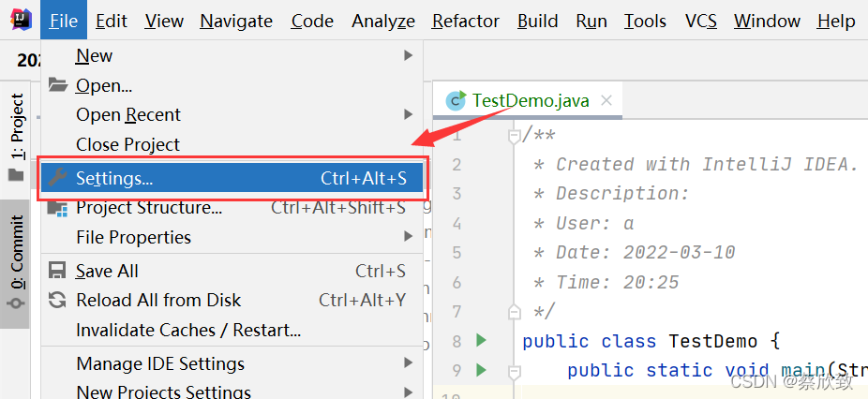
Task: Open the 0: Commit tool window tab
Action: click(18, 263)
